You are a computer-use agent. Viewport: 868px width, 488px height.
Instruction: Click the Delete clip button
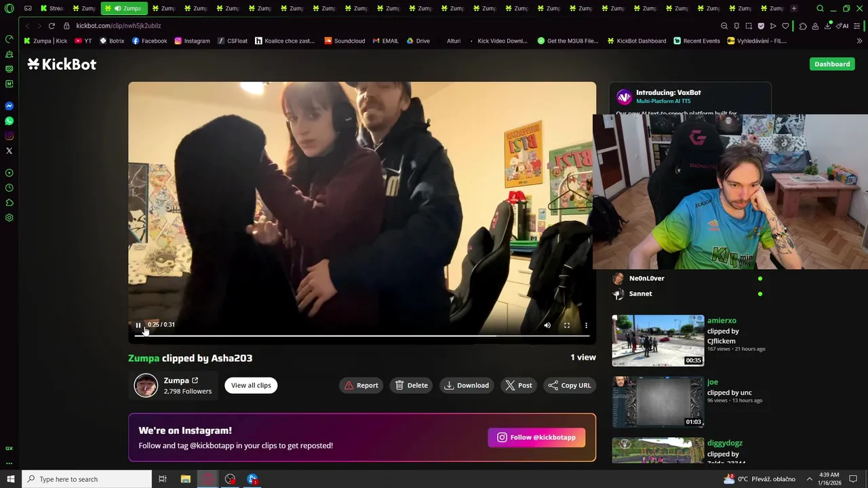tap(412, 385)
